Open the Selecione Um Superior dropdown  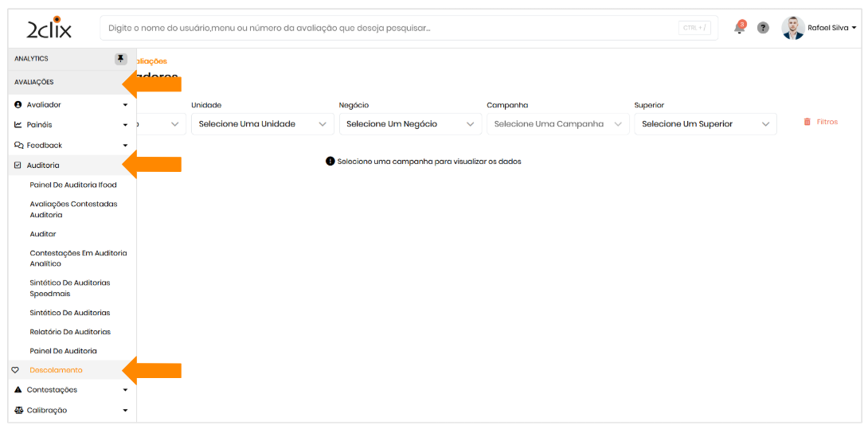point(705,124)
